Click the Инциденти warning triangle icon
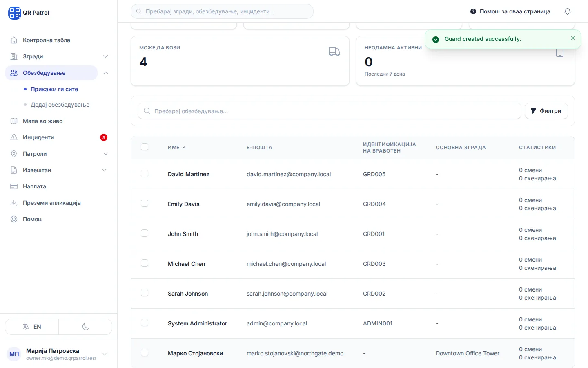The height and width of the screenshot is (368, 588). [x=14, y=137]
